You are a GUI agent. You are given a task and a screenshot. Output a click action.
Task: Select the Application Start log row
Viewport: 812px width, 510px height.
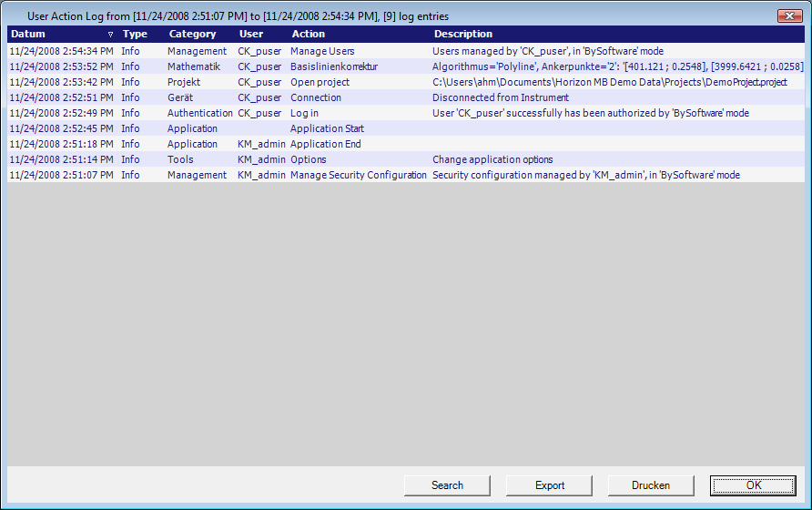pos(327,128)
